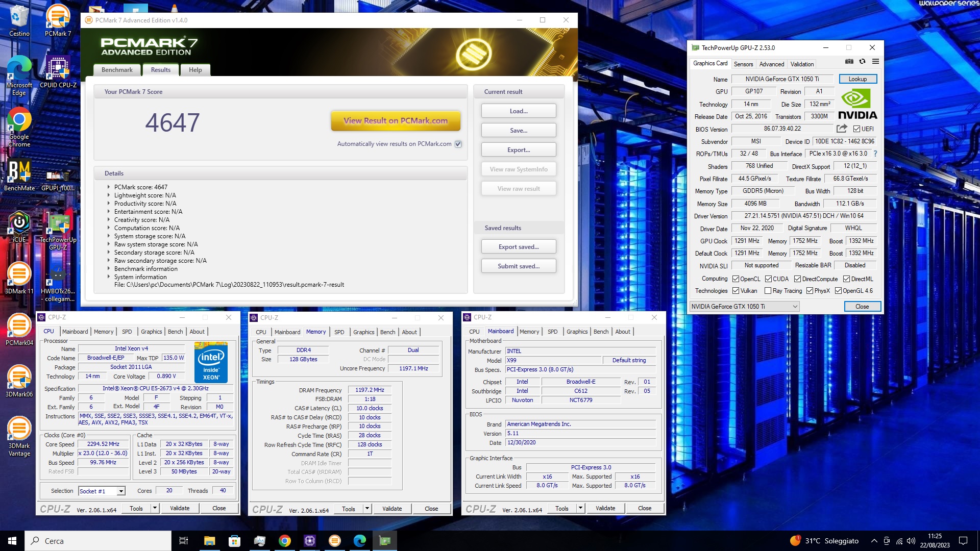980x551 pixels.
Task: Open 3DMark 11 desktop shortcut
Action: (19, 279)
